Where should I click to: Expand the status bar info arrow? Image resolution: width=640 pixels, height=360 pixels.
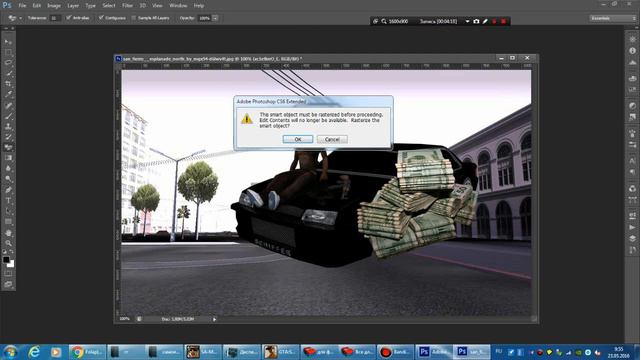215,319
